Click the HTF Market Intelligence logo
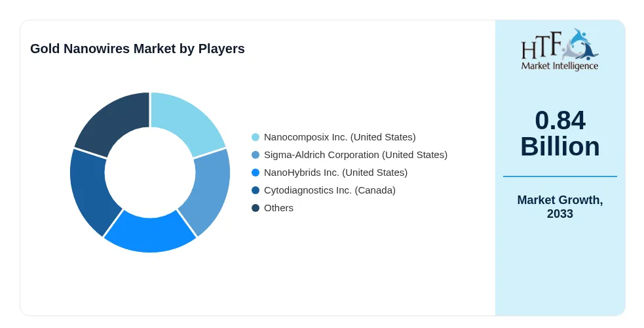Screen dimensions: 644x328 (559, 50)
